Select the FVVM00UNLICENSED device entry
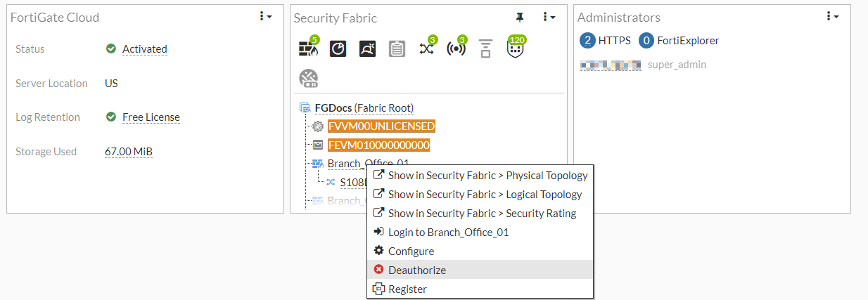Image resolution: width=868 pixels, height=300 pixels. click(381, 126)
